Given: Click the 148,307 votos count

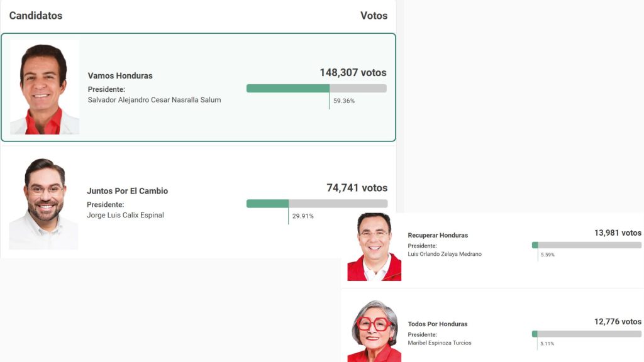Looking at the screenshot, I should (353, 73).
